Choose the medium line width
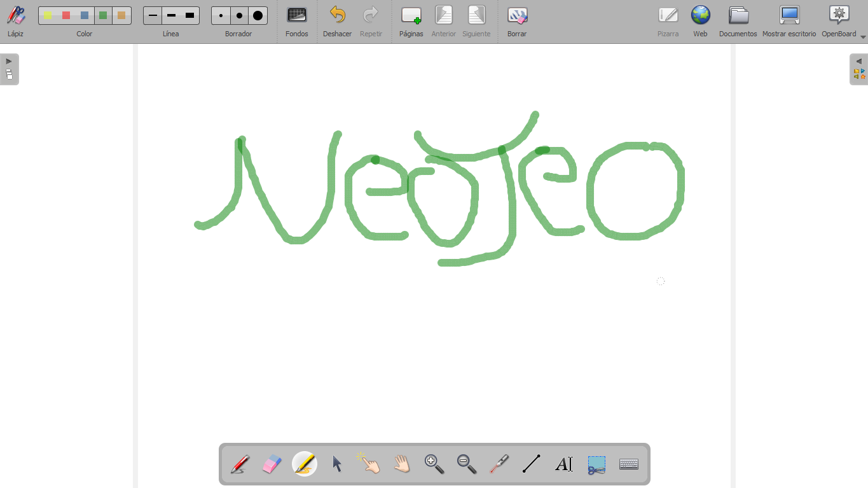 [x=171, y=15]
